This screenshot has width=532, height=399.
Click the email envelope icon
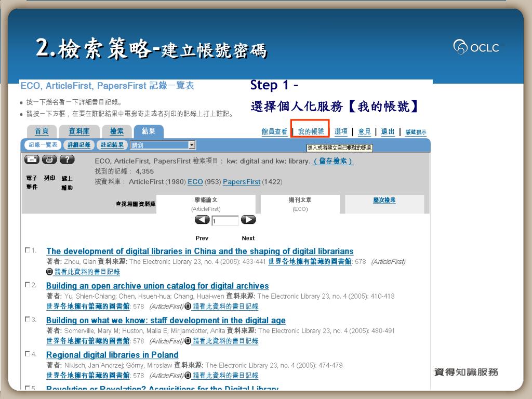pos(32,159)
